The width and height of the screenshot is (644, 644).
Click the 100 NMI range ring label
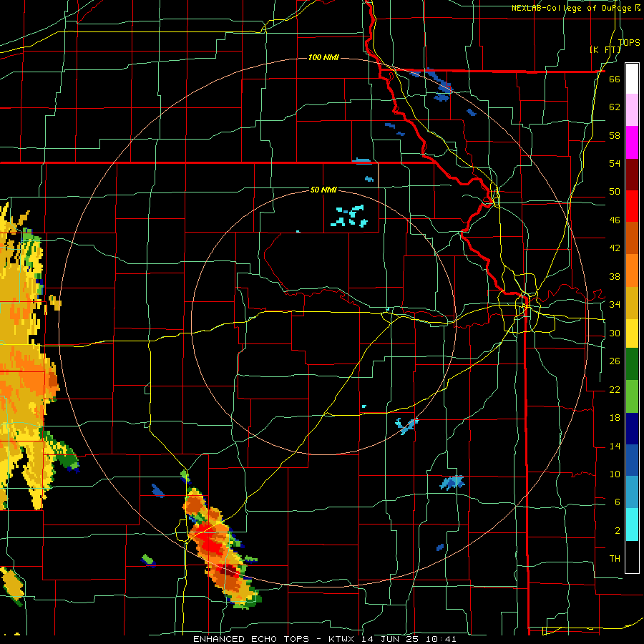323,57
